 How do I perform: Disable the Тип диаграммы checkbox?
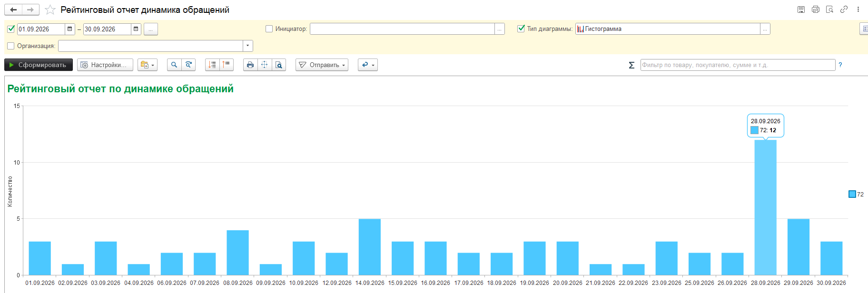[x=521, y=29]
